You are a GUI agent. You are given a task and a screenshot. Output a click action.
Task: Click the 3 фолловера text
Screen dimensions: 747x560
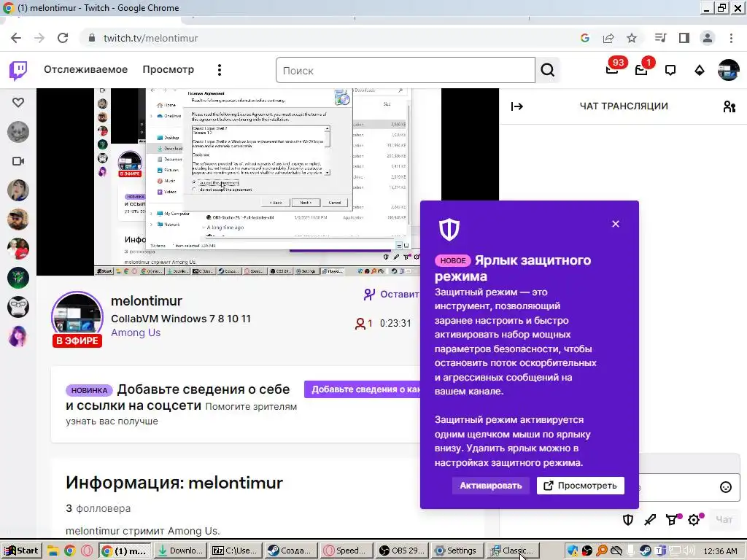[98, 508]
